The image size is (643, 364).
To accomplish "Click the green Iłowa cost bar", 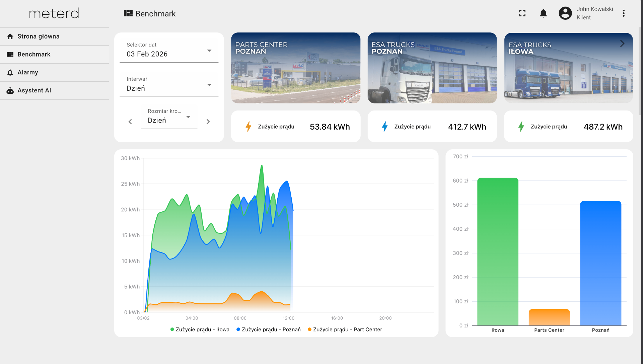I will click(x=498, y=251).
